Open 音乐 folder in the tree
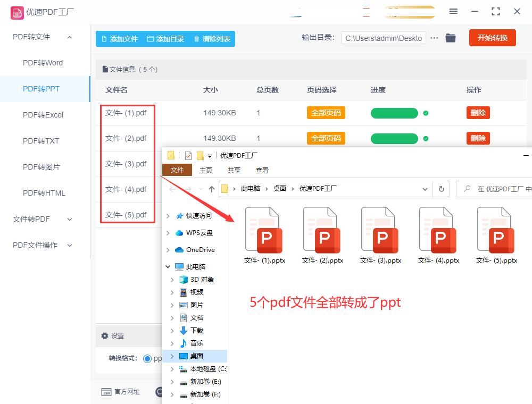The image size is (532, 404). coord(196,343)
